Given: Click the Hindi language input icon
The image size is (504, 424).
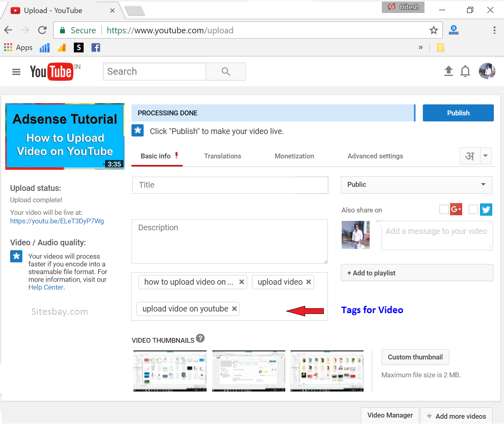Looking at the screenshot, I should tap(470, 156).
